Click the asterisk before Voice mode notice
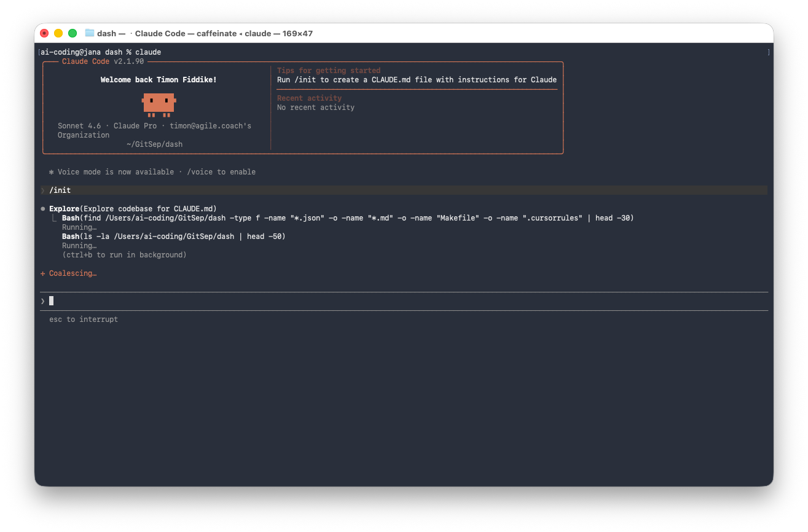Image resolution: width=808 pixels, height=532 pixels. click(x=52, y=172)
